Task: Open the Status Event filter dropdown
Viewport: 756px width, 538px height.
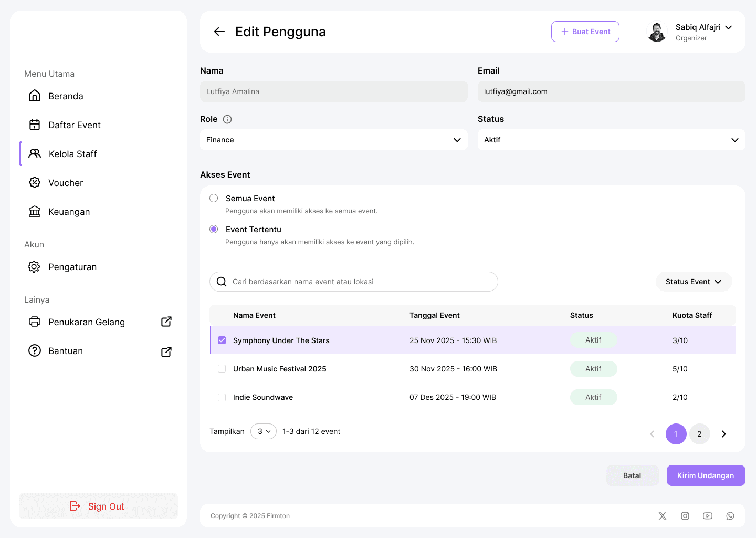Action: [694, 282]
